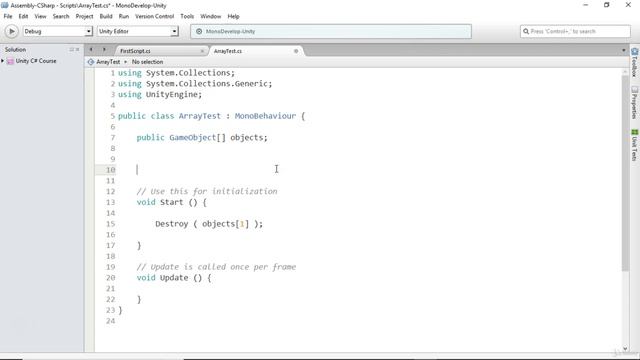Click 'void Update () {' line
This screenshot has width=640, height=360.
(x=174, y=278)
